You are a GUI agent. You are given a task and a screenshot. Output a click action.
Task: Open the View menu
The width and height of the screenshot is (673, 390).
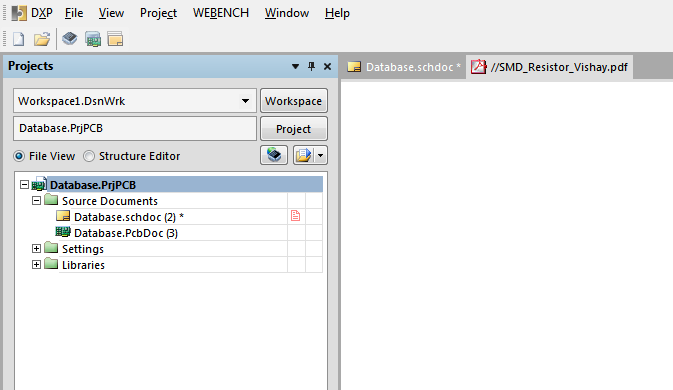[x=111, y=13]
